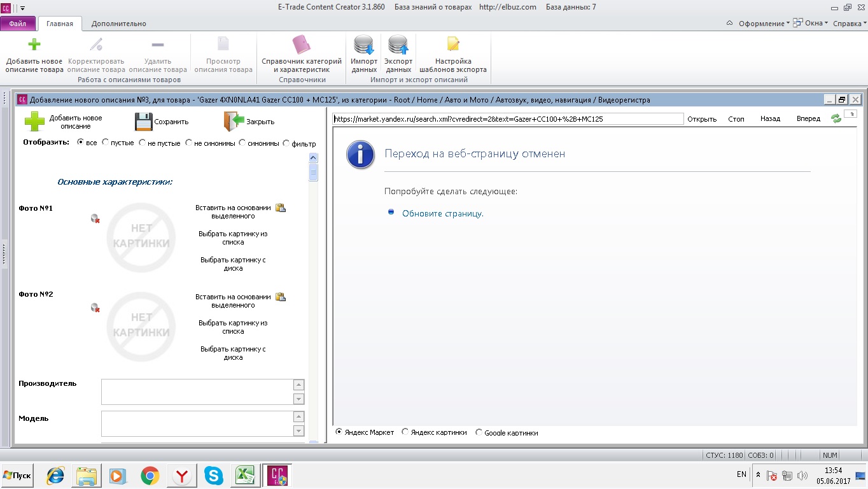
Task: Click the E-Trade Content Creator taskbar icon
Action: tap(278, 476)
